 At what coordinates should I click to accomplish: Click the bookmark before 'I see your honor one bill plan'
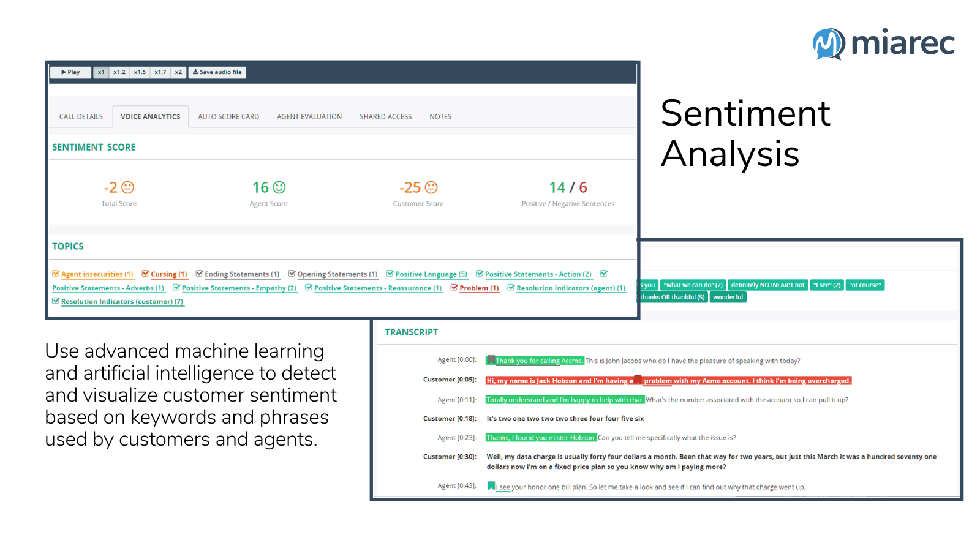pos(490,485)
